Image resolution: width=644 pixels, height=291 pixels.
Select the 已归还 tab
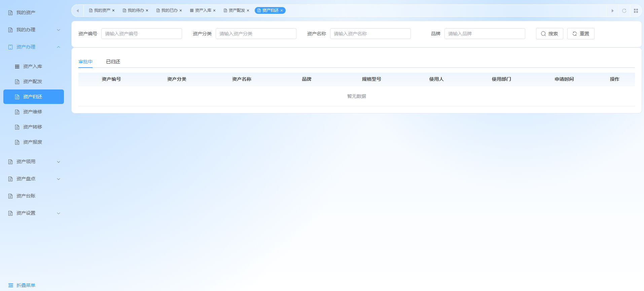[x=113, y=62]
